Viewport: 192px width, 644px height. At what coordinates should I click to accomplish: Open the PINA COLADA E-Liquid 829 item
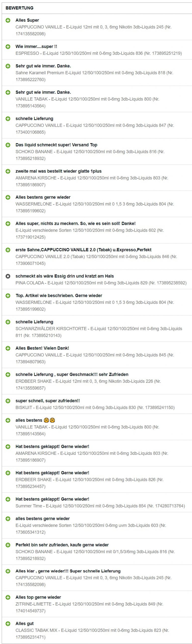click(x=101, y=283)
